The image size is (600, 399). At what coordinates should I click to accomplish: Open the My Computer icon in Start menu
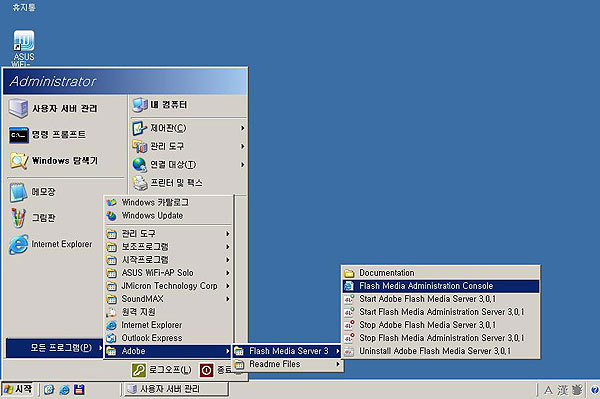140,105
